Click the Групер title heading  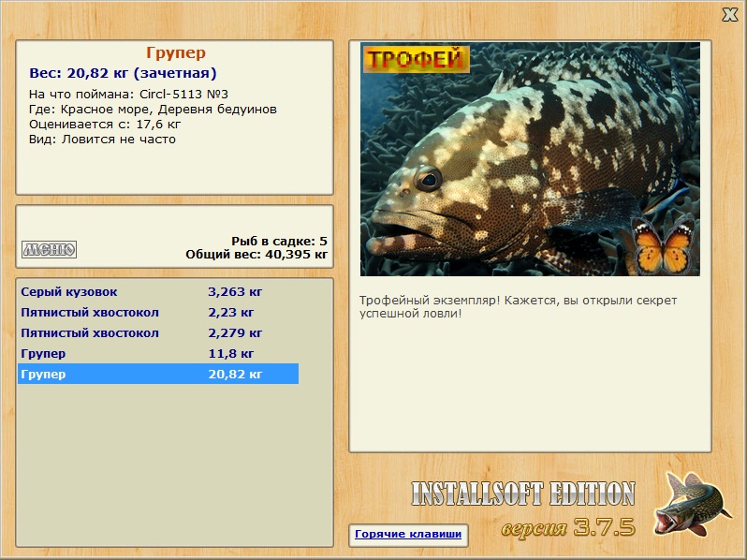pos(176,52)
